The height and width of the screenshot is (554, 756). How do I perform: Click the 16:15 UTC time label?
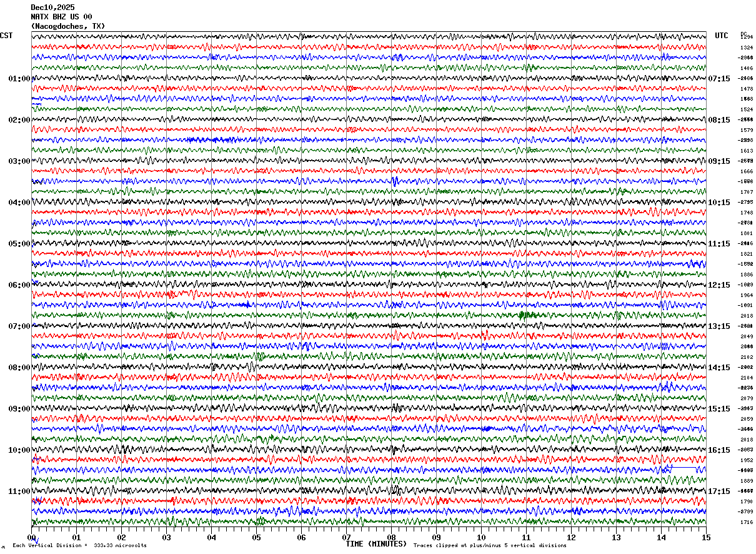point(719,450)
